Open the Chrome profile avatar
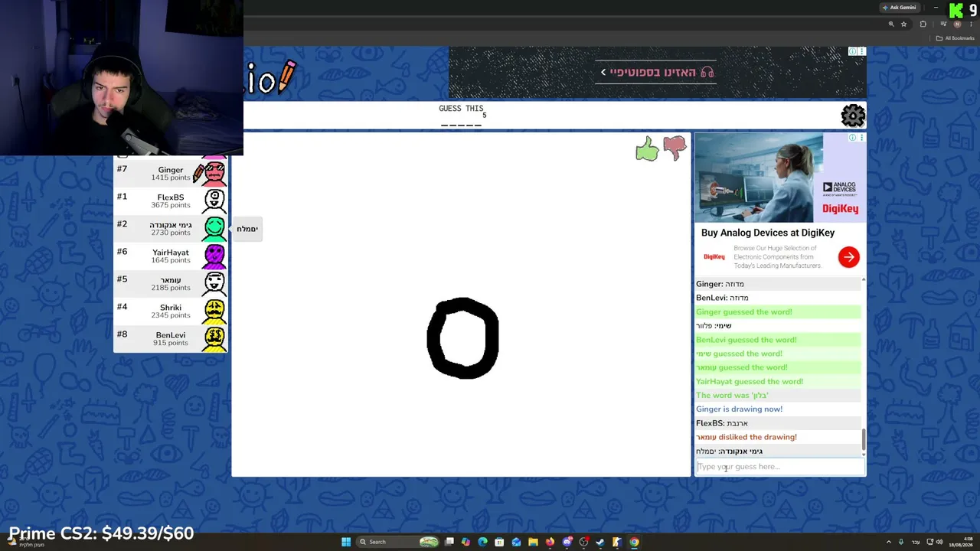The width and height of the screenshot is (980, 551). click(x=957, y=24)
